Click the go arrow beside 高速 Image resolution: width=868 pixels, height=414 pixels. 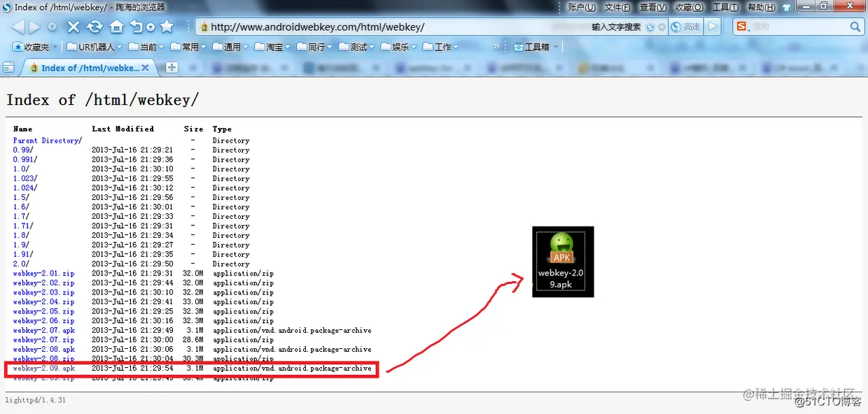713,27
